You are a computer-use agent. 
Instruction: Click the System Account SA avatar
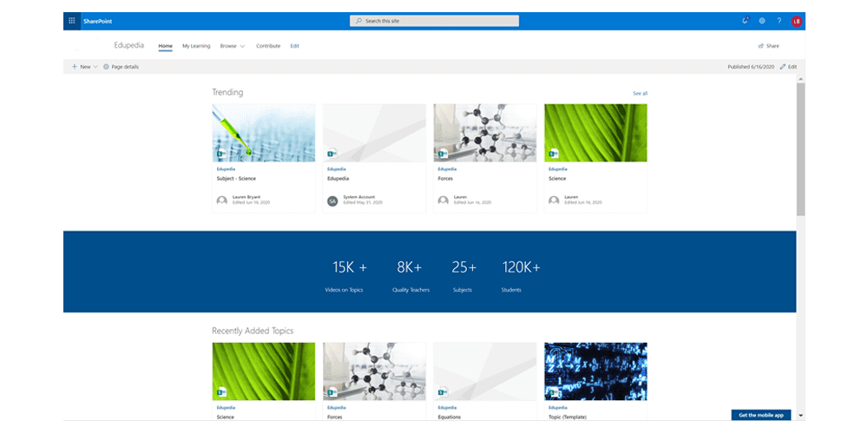coord(332,201)
